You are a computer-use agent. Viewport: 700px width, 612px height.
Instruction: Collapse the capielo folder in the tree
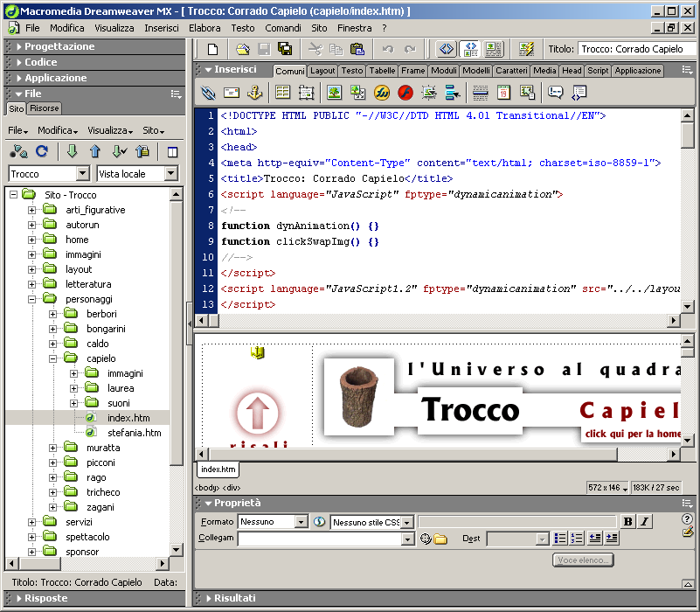tap(53, 358)
